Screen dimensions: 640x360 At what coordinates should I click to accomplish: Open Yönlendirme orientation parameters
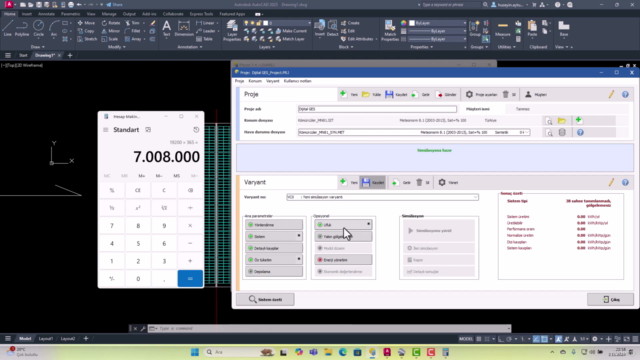[274, 225]
